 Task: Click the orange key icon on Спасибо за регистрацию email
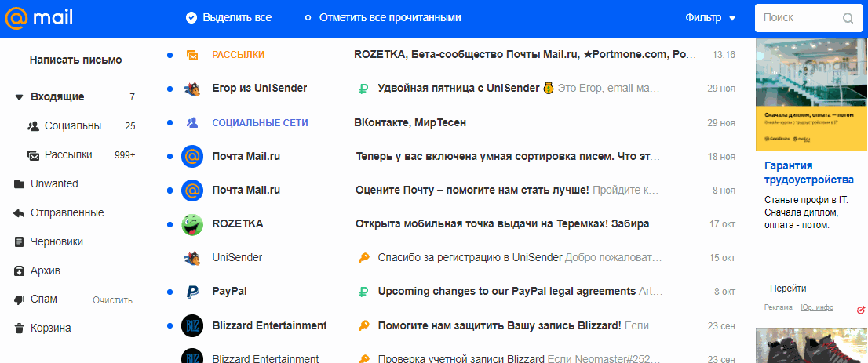pos(363,257)
